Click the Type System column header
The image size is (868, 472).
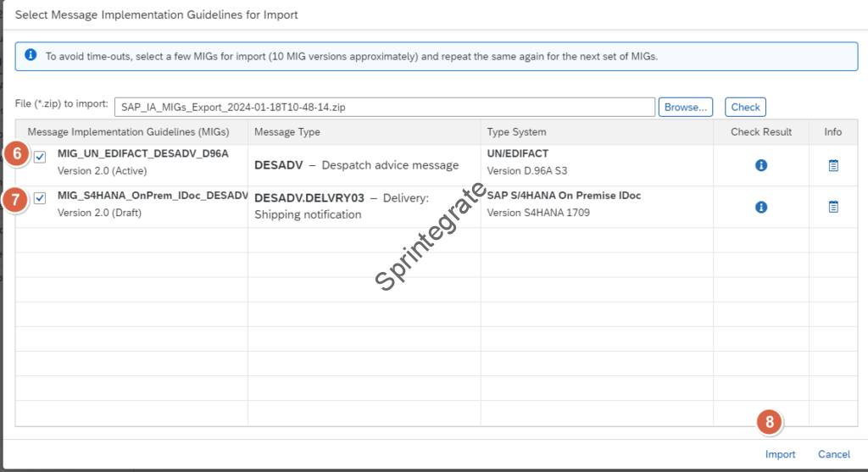[516, 132]
